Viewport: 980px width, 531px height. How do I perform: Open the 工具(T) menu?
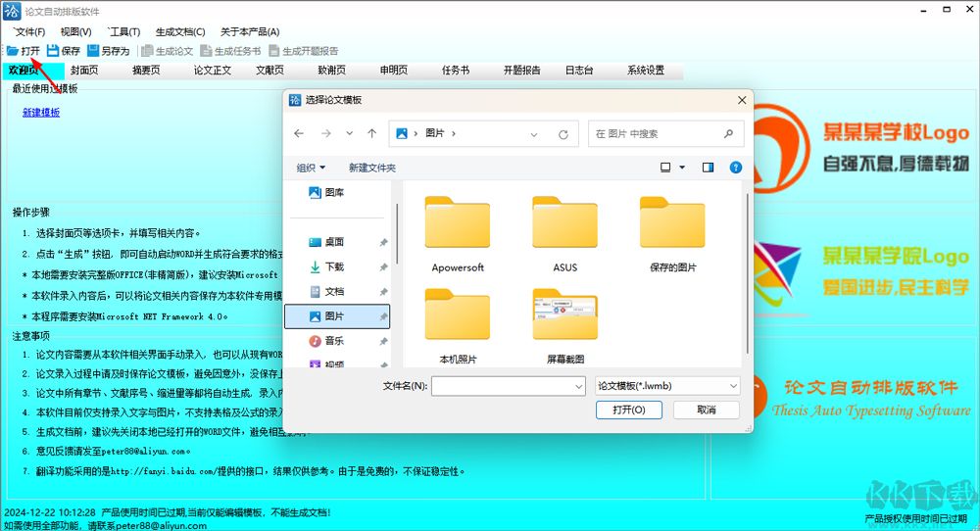tap(124, 31)
